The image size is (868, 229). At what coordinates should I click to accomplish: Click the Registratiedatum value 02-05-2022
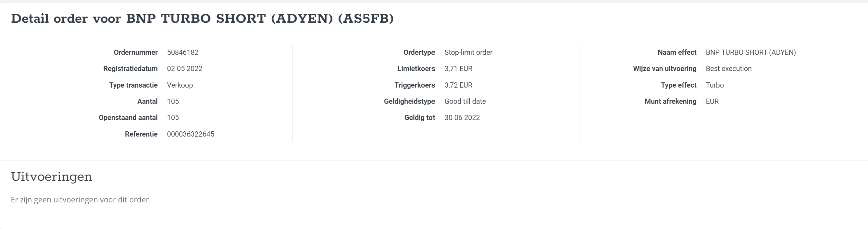(x=185, y=69)
